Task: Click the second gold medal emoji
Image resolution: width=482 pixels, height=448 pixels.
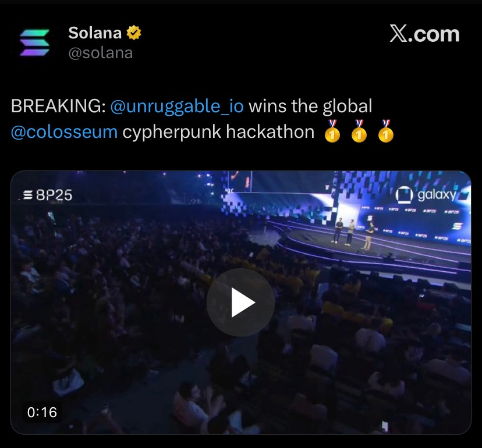Action: tap(359, 131)
